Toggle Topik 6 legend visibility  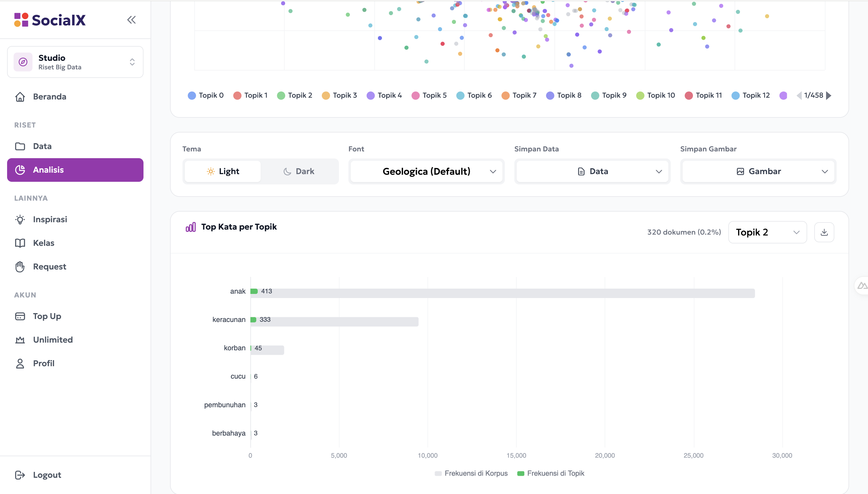point(474,95)
